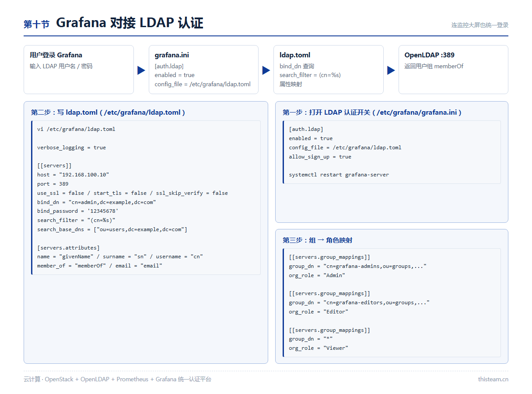Click 'group_dn = "*"' line
This screenshot has height=394, width=532.
pos(311,339)
